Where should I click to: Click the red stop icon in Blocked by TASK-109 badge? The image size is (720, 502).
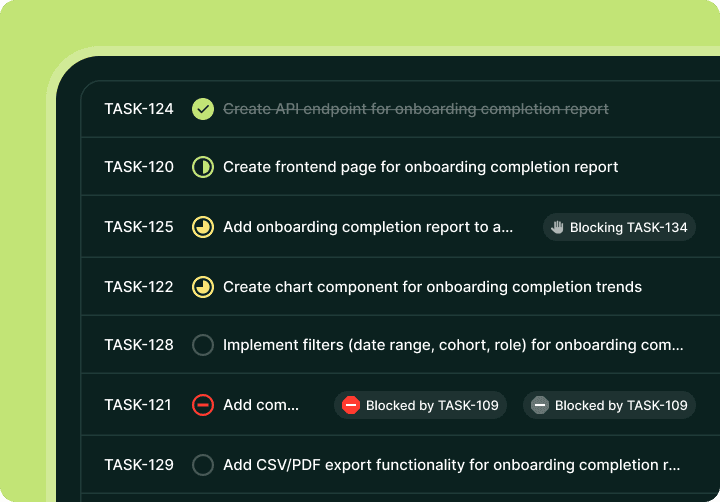(351, 405)
